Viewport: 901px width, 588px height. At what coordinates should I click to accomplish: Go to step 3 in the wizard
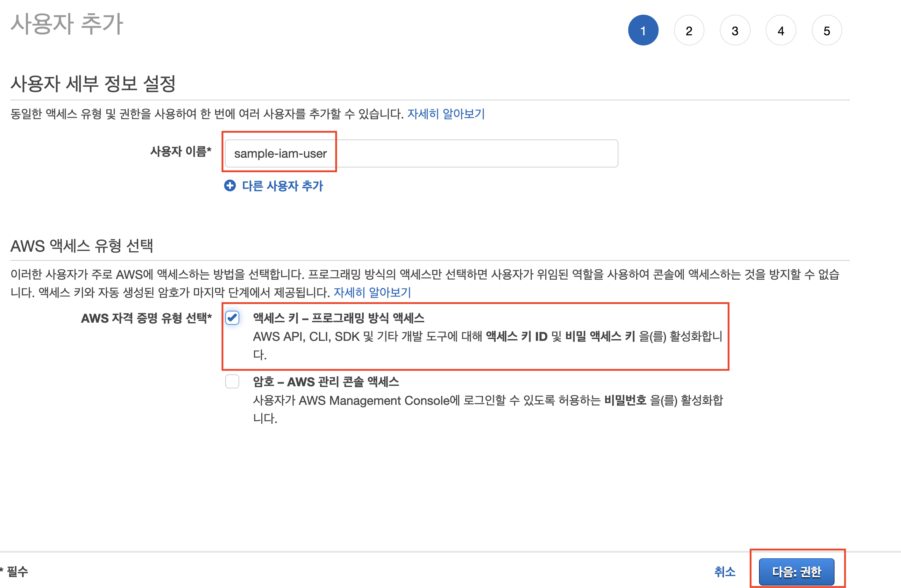[735, 30]
